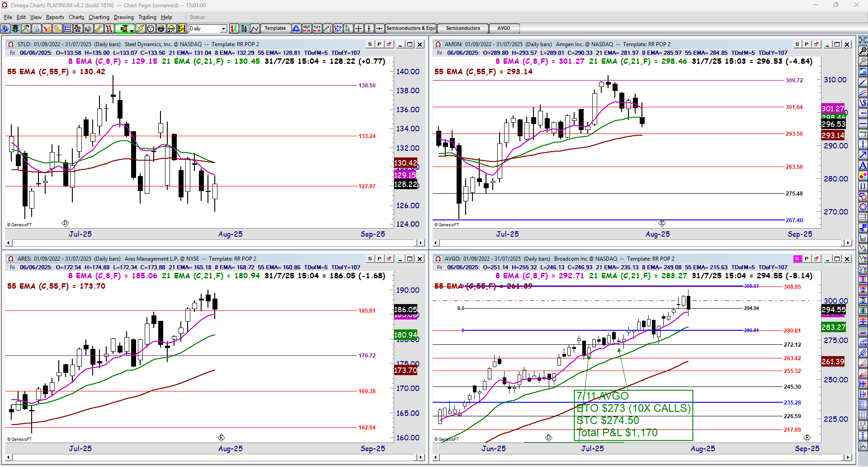Open the Help menu
Screen dimensions: 868x467
coord(166,17)
